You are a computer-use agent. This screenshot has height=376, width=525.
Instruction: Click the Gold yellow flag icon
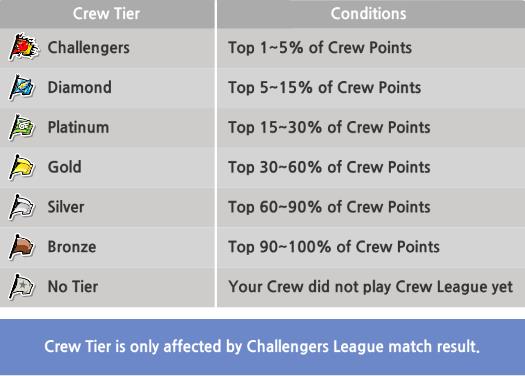point(22,167)
